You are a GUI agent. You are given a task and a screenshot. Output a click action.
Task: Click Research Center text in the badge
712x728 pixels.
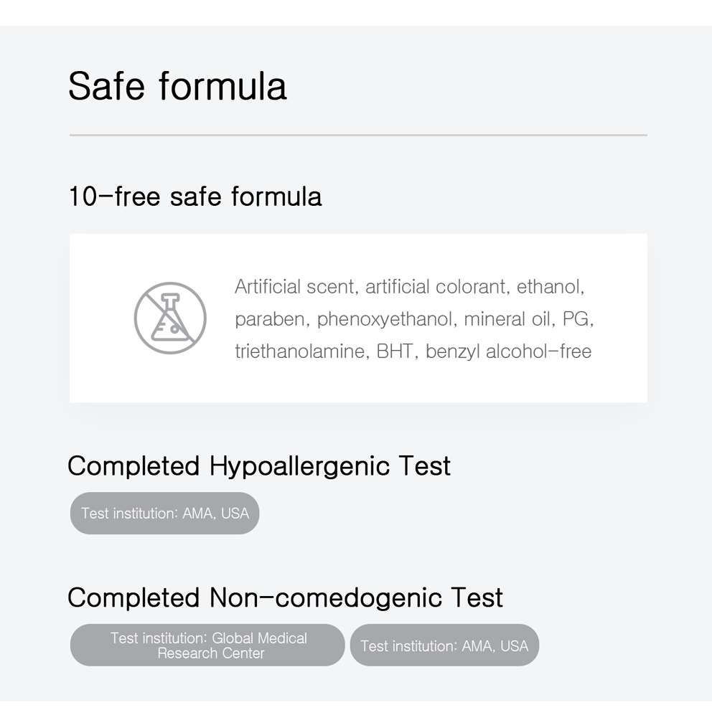tap(211, 653)
